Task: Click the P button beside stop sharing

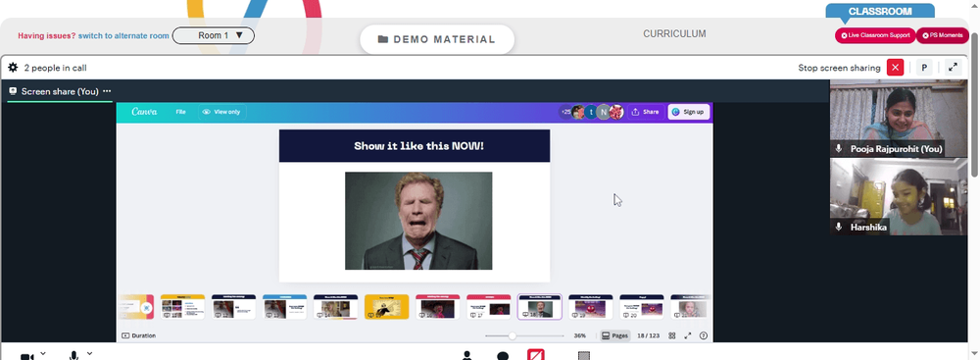Action: point(924,68)
